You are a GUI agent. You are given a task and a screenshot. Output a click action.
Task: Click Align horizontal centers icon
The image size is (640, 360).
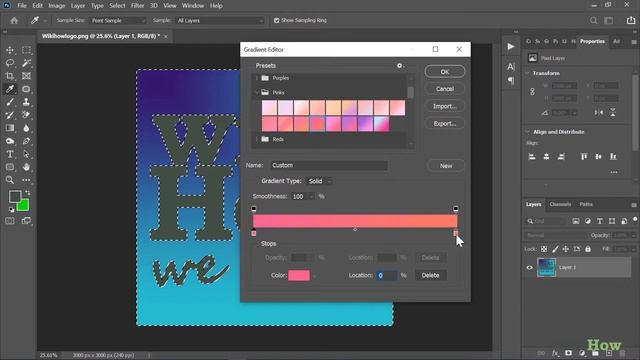(547, 157)
